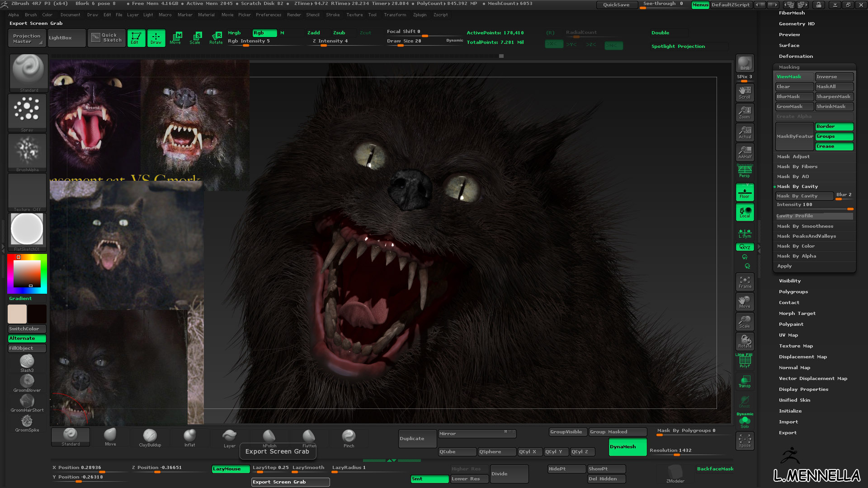Expand Display Properties subpalette
The image size is (868, 488).
[803, 389]
